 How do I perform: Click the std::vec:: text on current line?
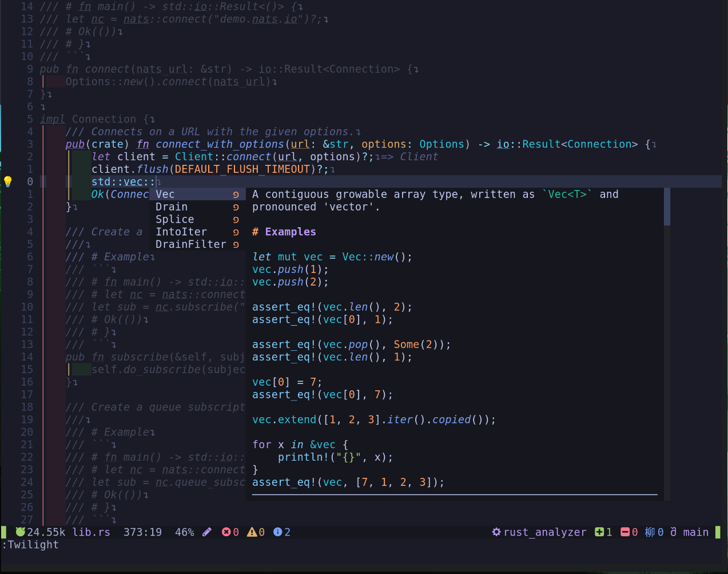point(124,182)
